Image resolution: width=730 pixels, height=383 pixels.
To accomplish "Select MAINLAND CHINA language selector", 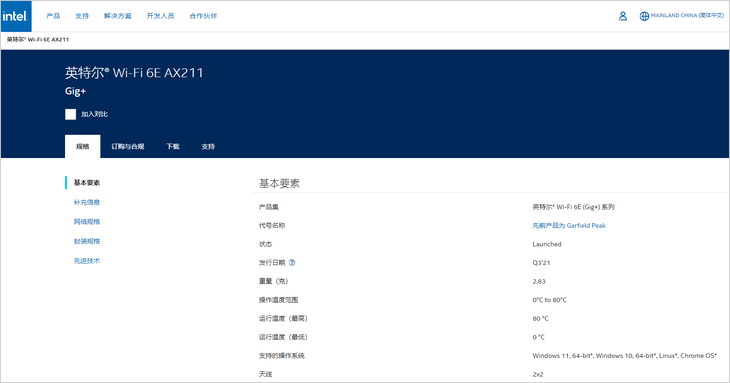I will click(687, 15).
